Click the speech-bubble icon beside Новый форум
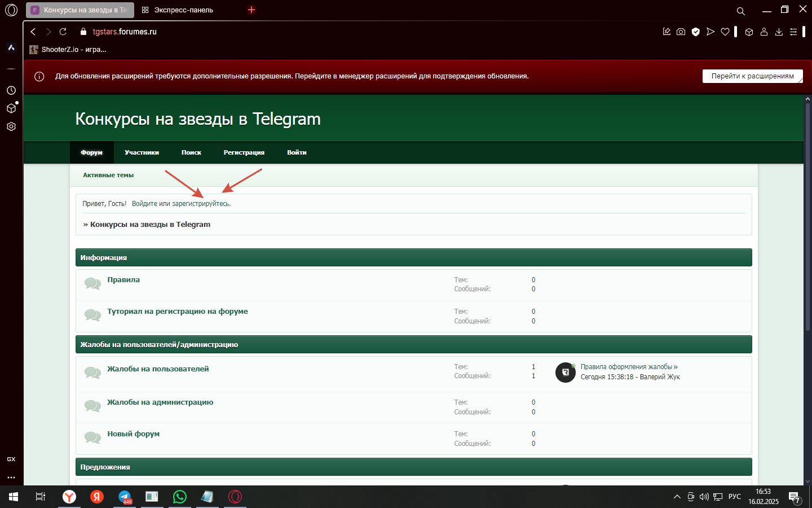 click(x=92, y=437)
